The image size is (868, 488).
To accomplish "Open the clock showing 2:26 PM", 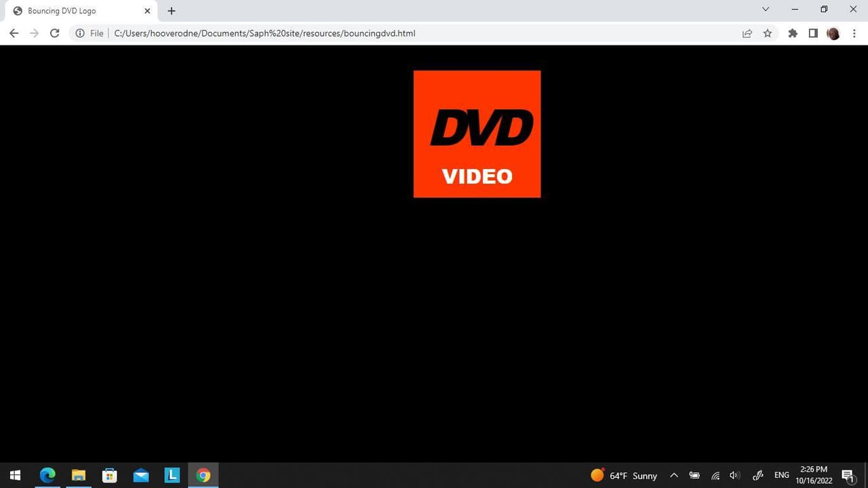I will tap(814, 475).
